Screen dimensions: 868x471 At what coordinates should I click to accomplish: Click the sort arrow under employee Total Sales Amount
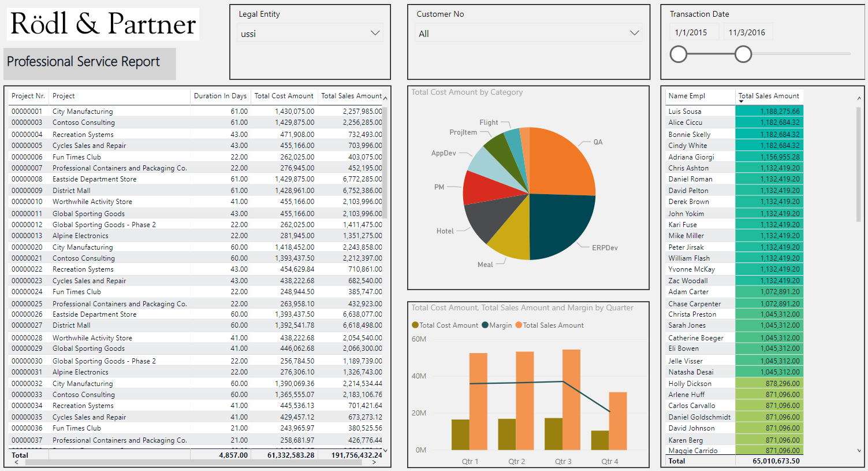741,102
